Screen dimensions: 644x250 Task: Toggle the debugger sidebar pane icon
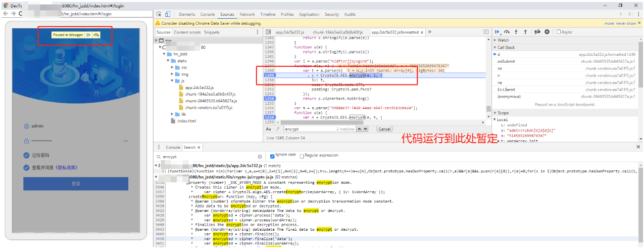[486, 32]
